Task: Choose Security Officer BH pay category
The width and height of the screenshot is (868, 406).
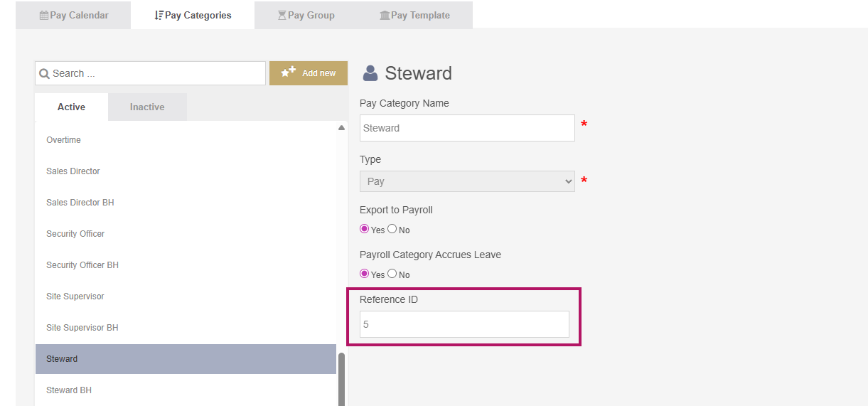Action: click(x=82, y=265)
